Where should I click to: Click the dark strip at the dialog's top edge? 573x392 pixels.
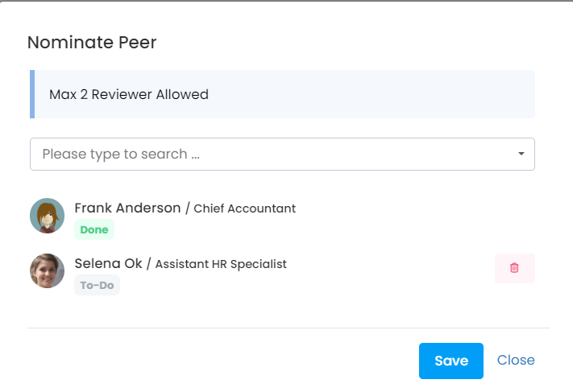point(286,1)
